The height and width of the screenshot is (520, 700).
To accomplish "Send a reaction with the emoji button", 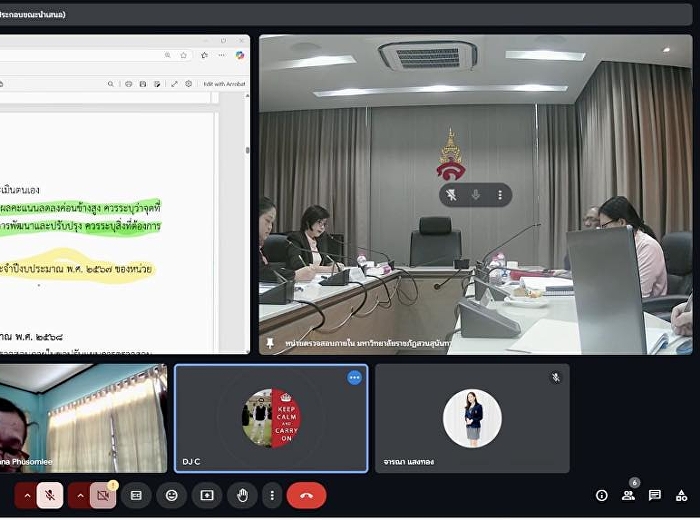I will (171, 495).
